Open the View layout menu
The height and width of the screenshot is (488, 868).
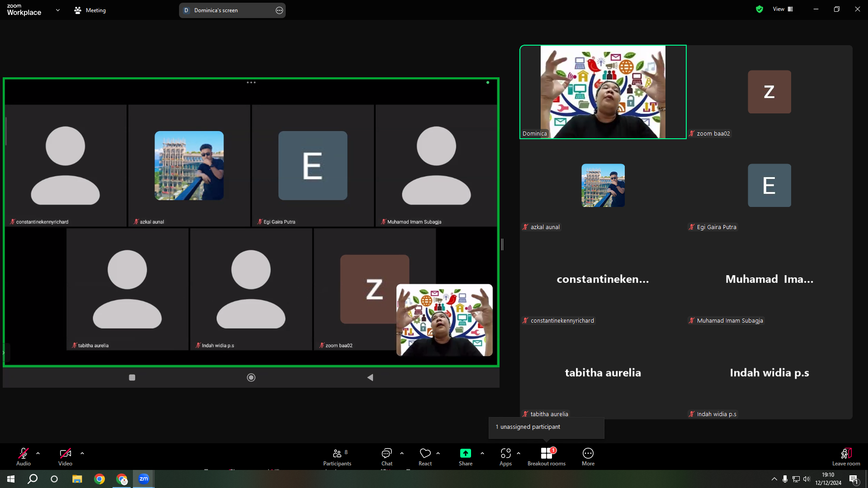[x=783, y=9]
